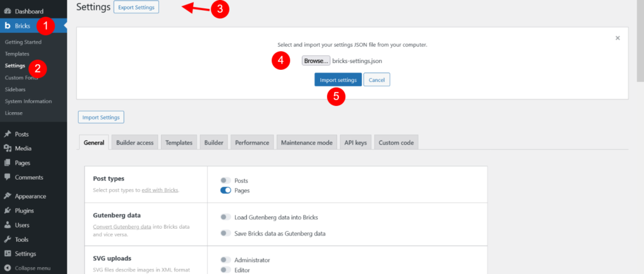
Task: Click the 'Settings' page heading
Action: click(94, 7)
